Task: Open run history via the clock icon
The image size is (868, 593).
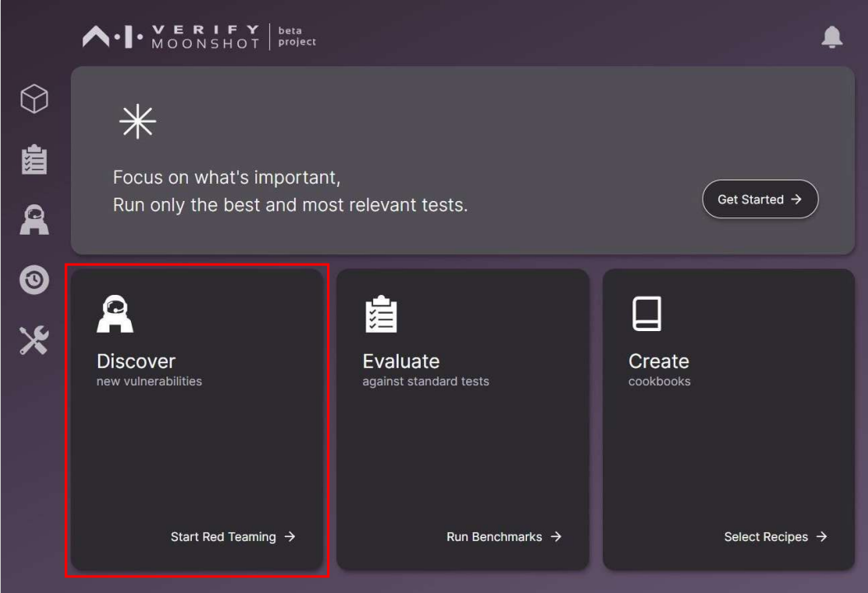Action: click(x=33, y=278)
